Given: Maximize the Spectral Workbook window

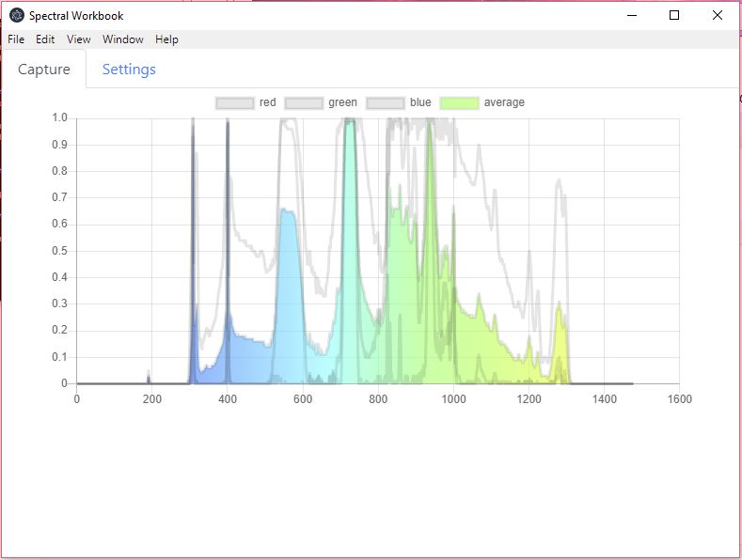Looking at the screenshot, I should coord(674,15).
